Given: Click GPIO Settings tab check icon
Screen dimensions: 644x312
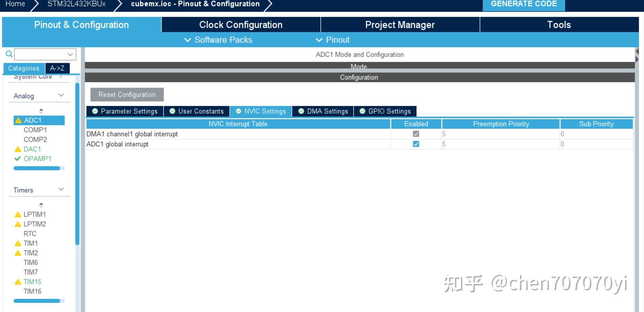Looking at the screenshot, I should (x=363, y=111).
